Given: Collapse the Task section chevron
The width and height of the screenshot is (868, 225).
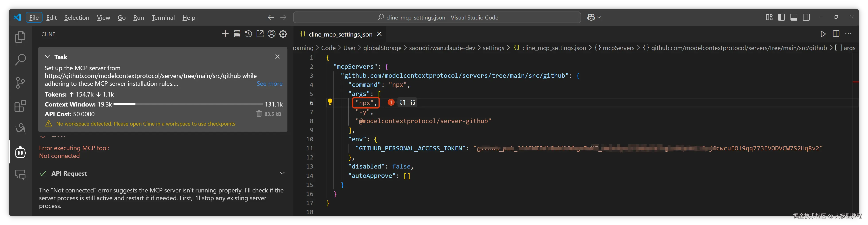Looking at the screenshot, I should [48, 57].
